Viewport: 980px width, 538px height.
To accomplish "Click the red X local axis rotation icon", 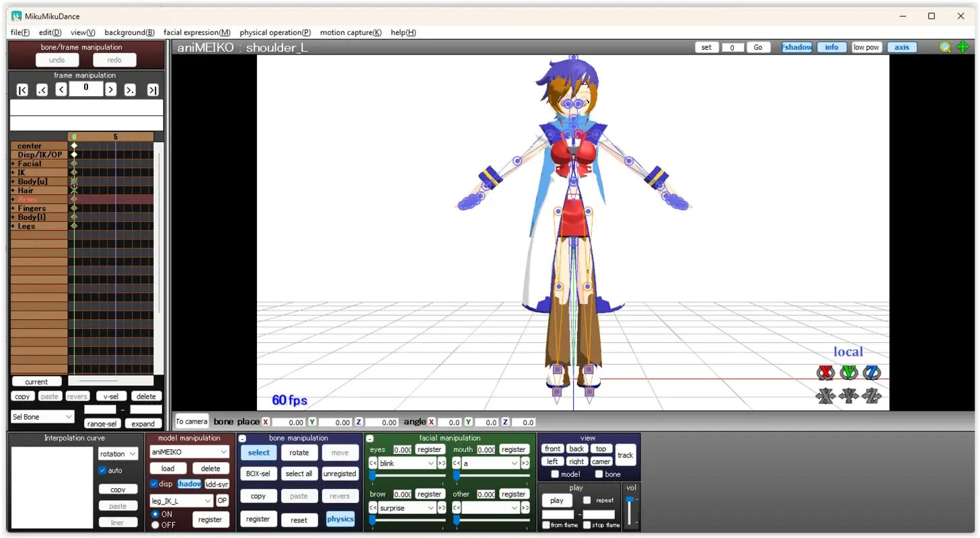I will point(825,372).
